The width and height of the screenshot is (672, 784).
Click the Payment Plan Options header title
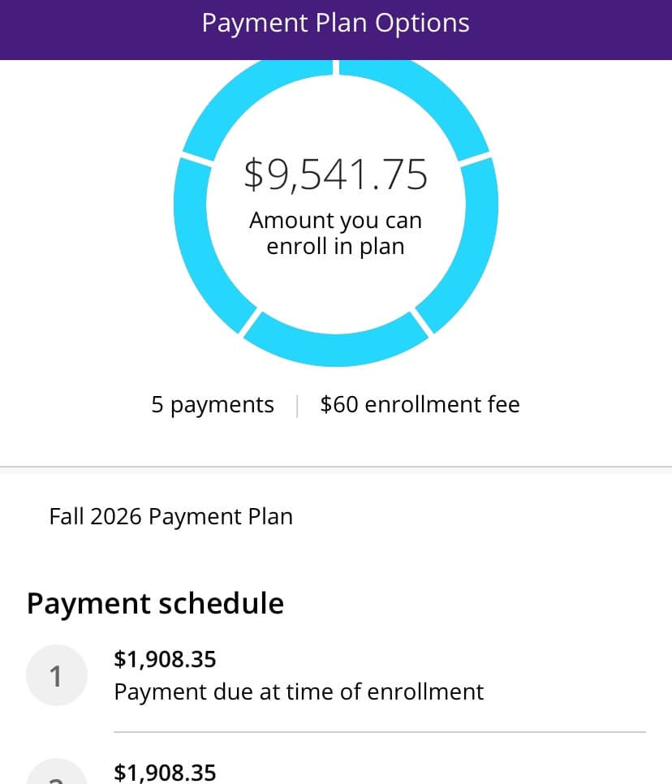coord(335,23)
